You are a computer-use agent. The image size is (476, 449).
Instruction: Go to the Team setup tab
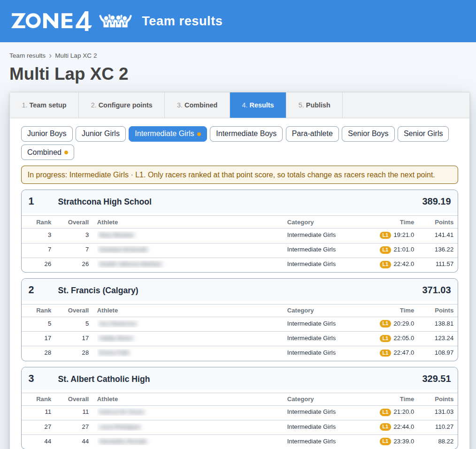click(44, 105)
